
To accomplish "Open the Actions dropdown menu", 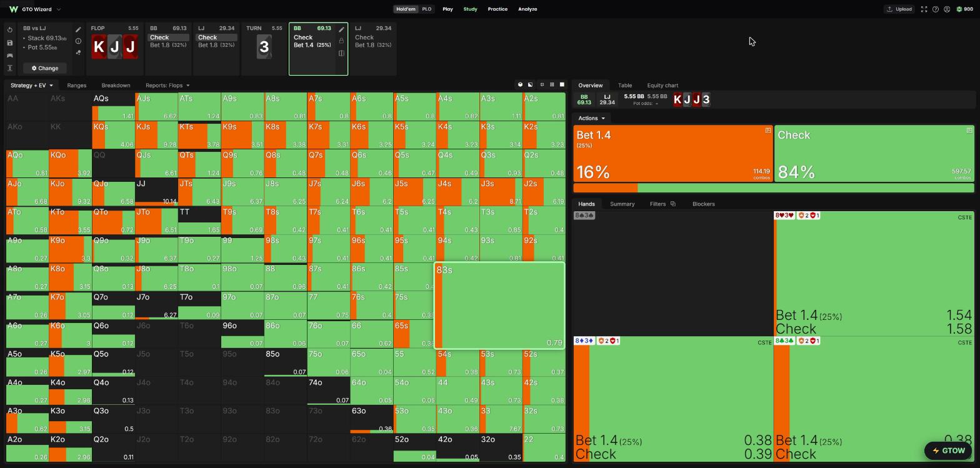I will [x=591, y=118].
